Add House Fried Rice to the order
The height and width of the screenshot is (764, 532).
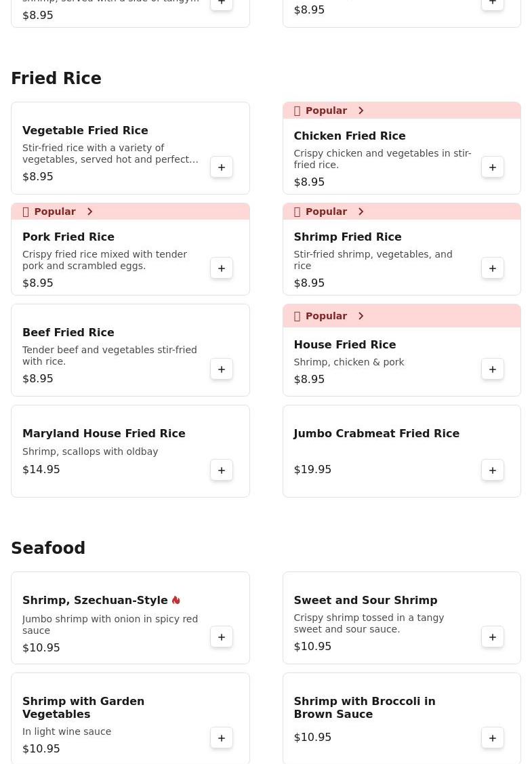point(493,369)
